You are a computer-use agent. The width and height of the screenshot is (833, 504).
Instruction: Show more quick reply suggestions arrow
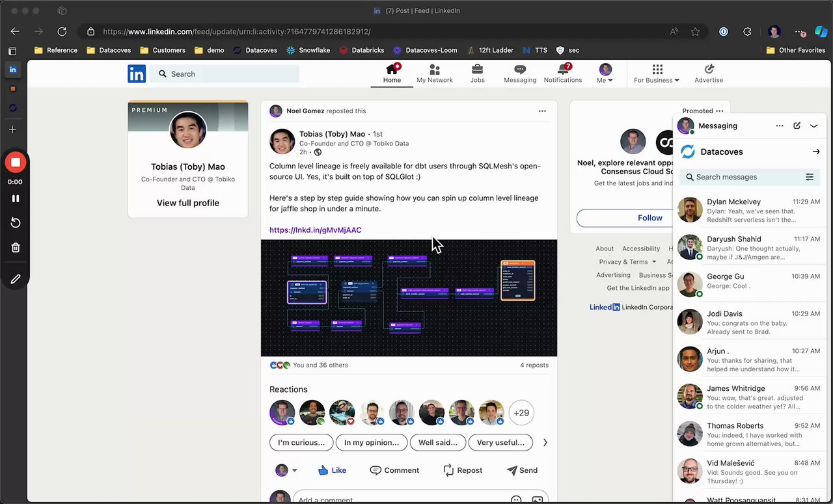545,442
